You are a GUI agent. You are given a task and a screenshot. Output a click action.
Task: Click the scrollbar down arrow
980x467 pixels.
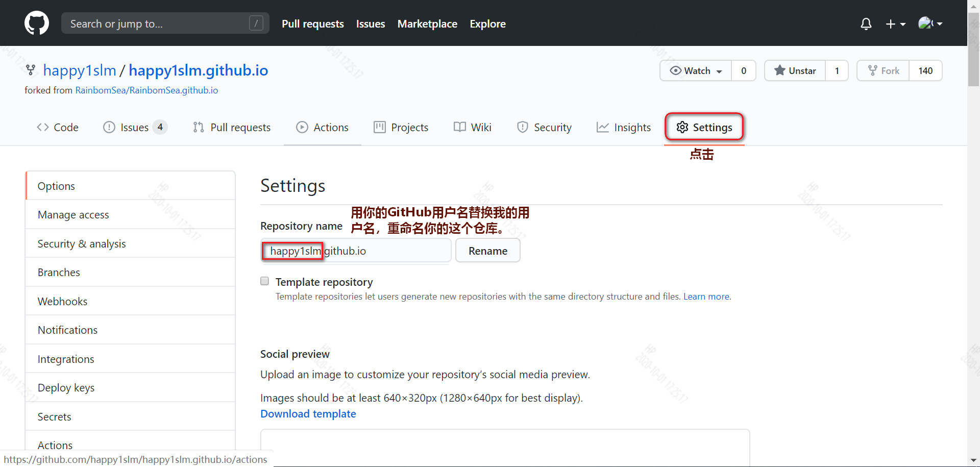(x=973, y=460)
